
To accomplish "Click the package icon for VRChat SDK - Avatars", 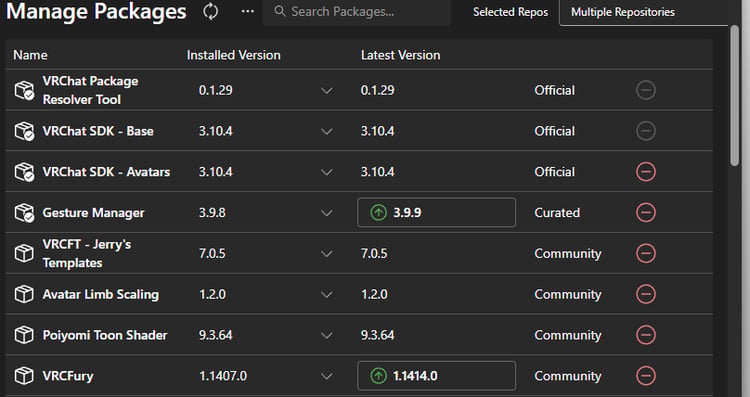I will (24, 172).
